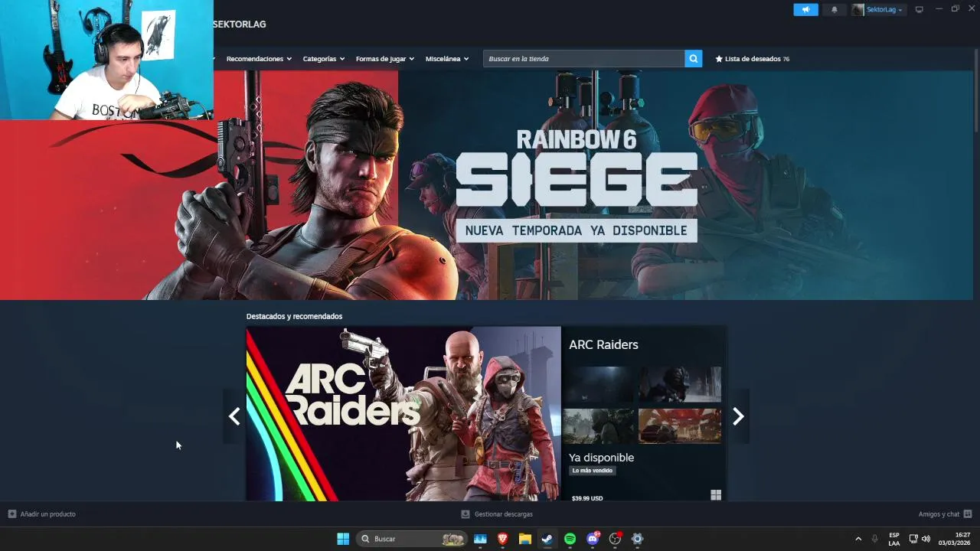
Task: Click the $39.99 USD price
Action: [587, 498]
